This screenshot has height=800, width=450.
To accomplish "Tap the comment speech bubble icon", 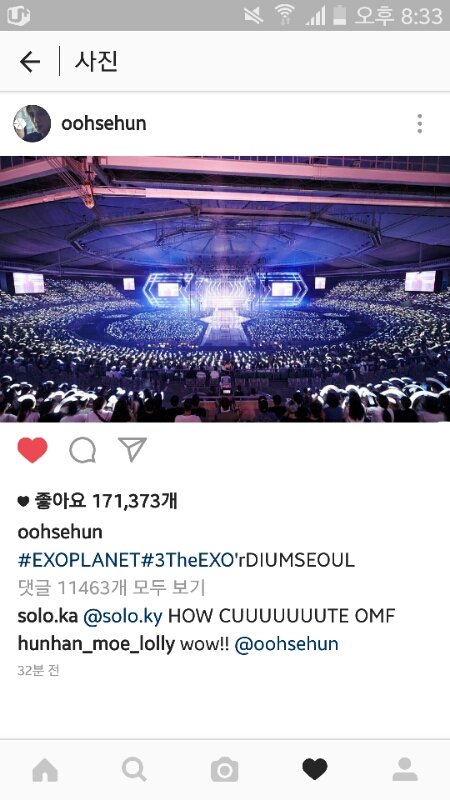I will 83,451.
